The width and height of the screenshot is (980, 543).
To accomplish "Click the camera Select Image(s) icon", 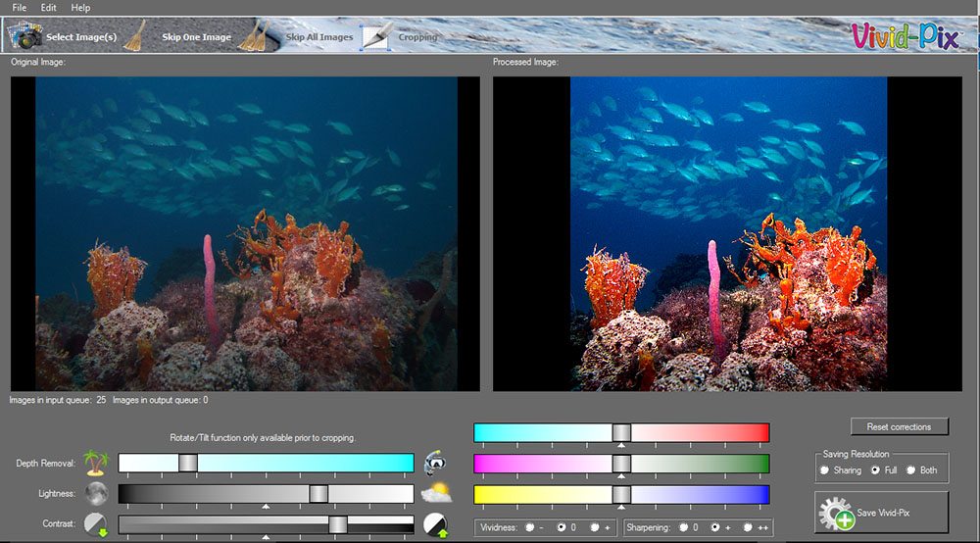I will pyautogui.click(x=25, y=37).
